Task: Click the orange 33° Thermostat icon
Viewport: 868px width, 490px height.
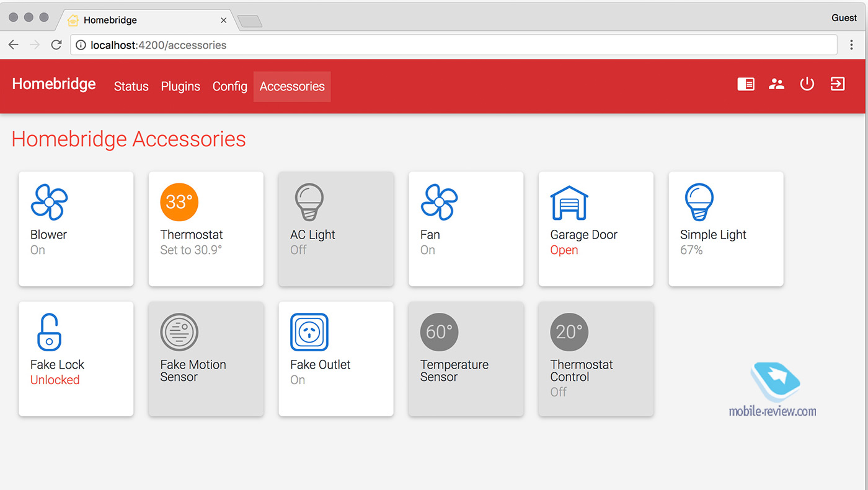Action: click(x=179, y=202)
